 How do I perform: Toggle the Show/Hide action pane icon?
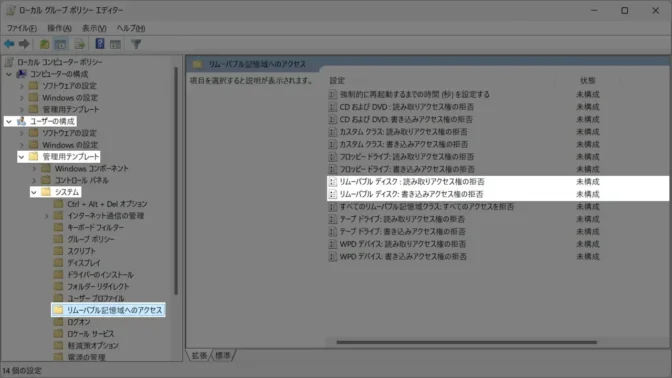tap(115, 44)
